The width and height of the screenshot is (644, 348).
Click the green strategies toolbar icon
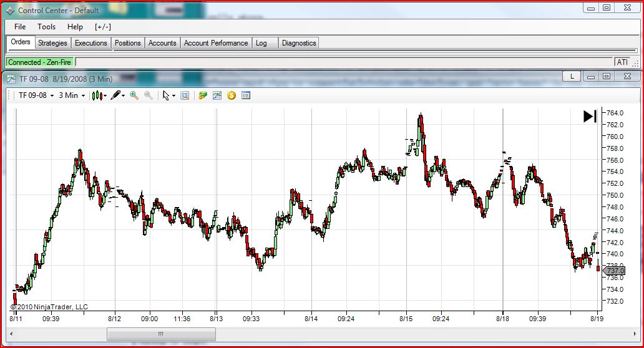(202, 95)
